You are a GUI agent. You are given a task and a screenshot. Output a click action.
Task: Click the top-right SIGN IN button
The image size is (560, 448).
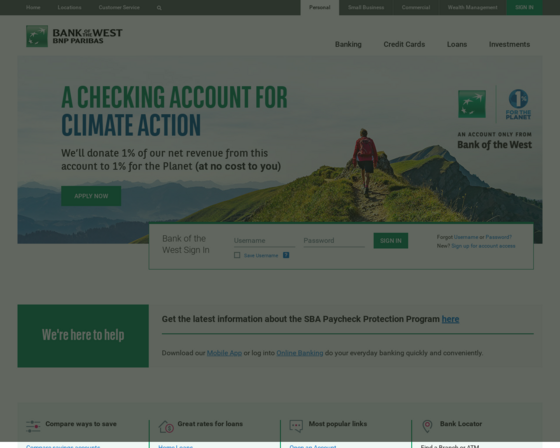pyautogui.click(x=524, y=8)
